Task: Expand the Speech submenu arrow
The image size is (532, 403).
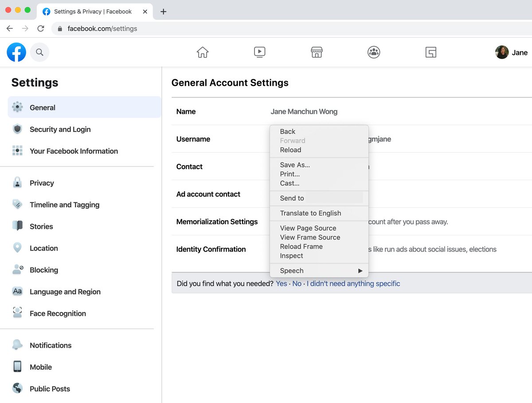Action: click(360, 271)
